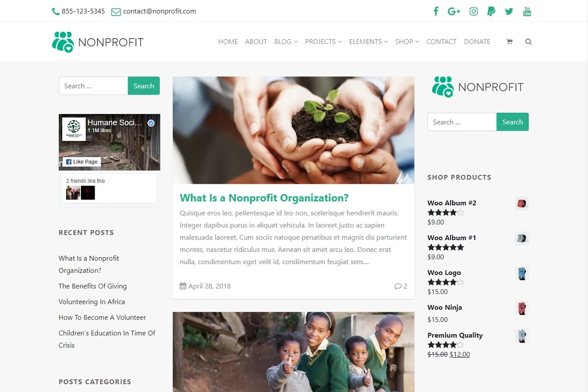Open the Google Plus social icon
The image size is (588, 392).
pos(454,11)
